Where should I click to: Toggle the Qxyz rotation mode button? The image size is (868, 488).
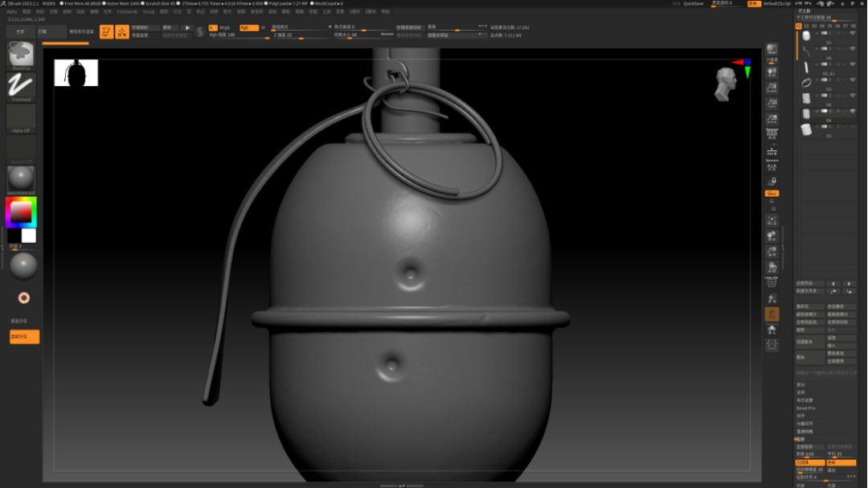[x=772, y=193]
